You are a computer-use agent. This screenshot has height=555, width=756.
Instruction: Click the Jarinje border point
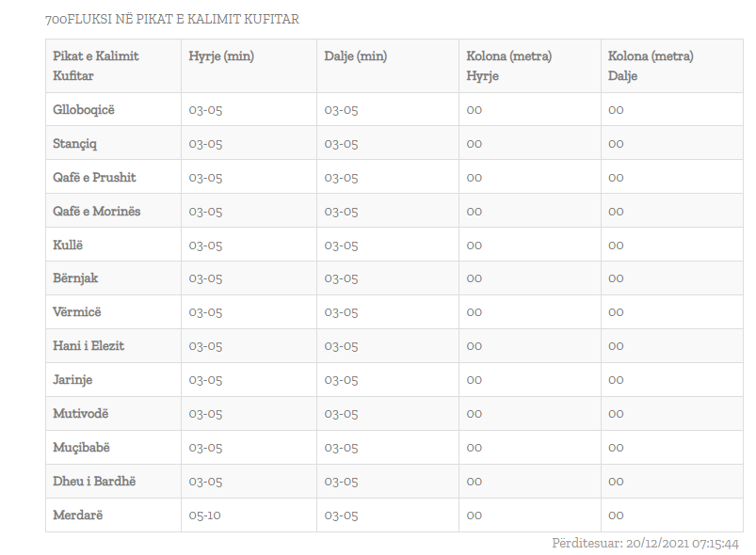72,380
